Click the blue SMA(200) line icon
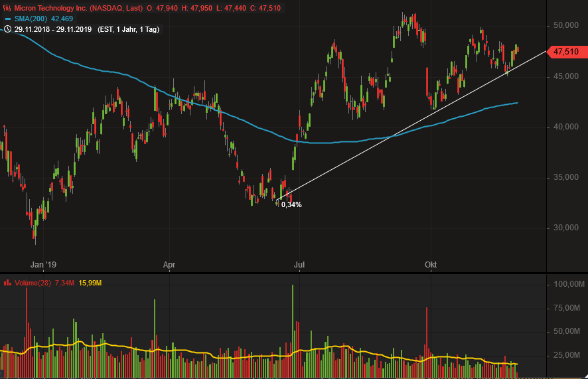 tap(7, 19)
